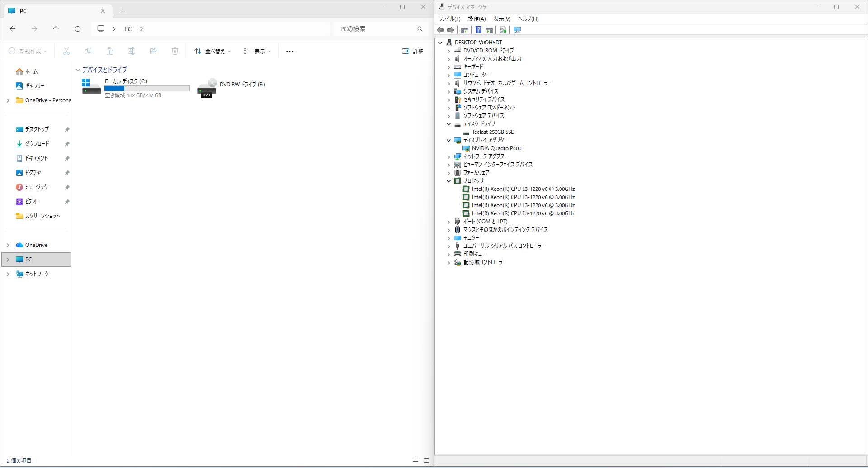Screen dimensions: 868x468
Task: Click the ローカル ディスク (C:) capacity bar
Action: click(147, 89)
